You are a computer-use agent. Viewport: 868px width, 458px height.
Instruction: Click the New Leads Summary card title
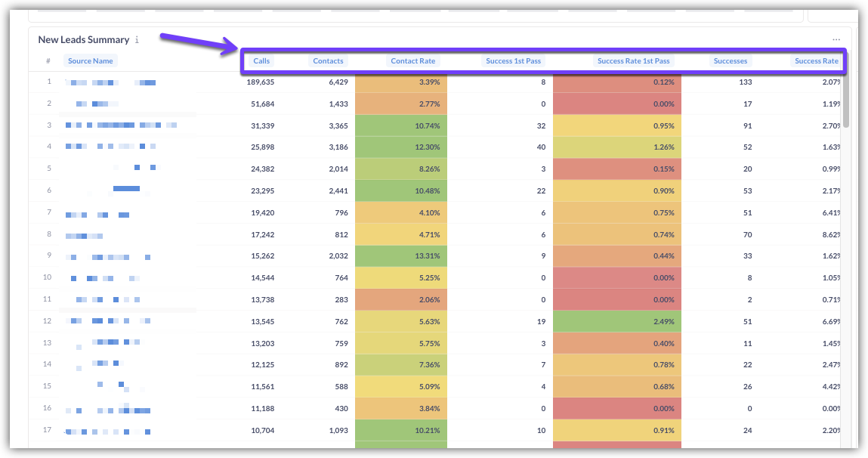[84, 40]
